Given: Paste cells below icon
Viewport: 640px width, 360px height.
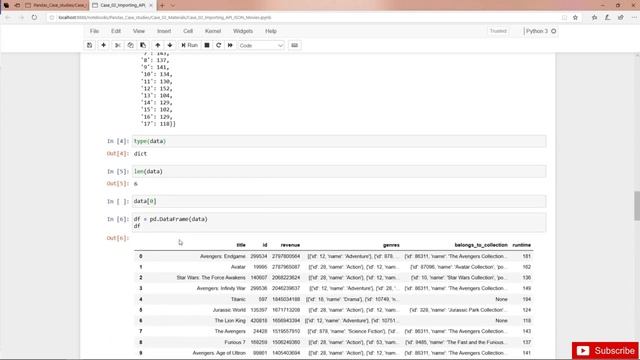Looking at the screenshot, I should [143, 45].
